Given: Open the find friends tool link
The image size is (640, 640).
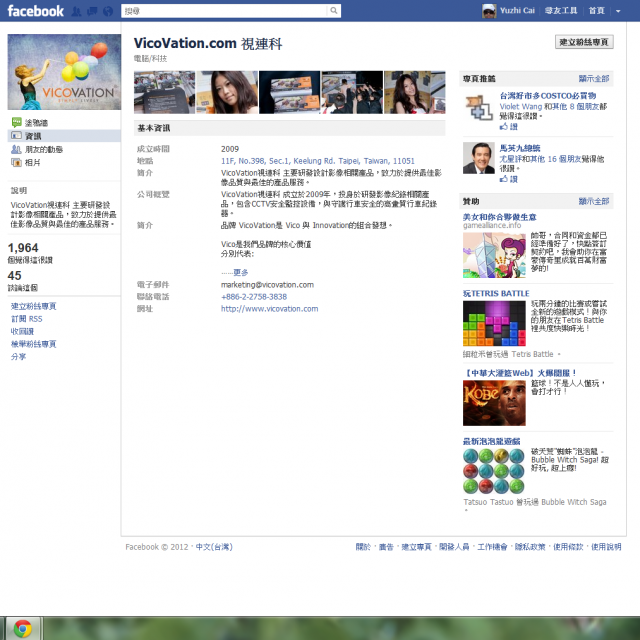Looking at the screenshot, I should pyautogui.click(x=561, y=11).
